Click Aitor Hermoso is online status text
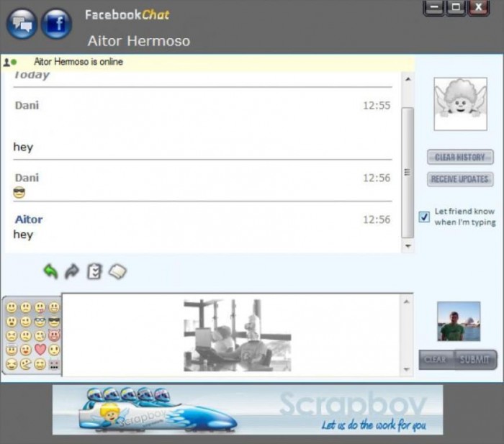 (78, 62)
